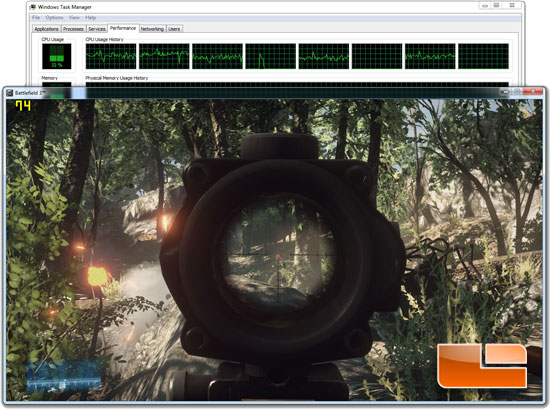Viewport: 550px width, 409px height.
Task: Click the fourth CPU history graph with single spike
Action: [x=270, y=56]
